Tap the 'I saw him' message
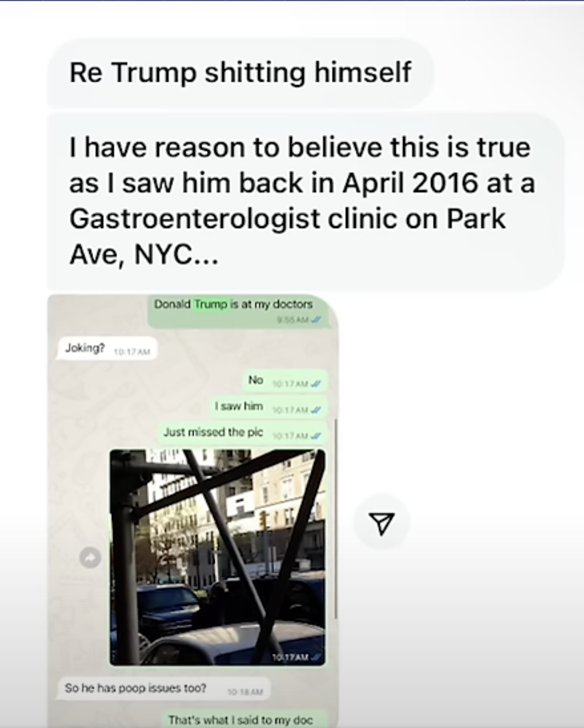The width and height of the screenshot is (584, 728). coord(269,407)
